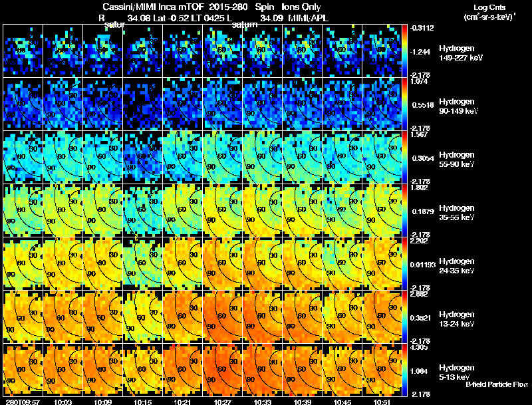Image resolution: width=532 pixels, height=405 pixels.
Task: Click the '10:03' time label
Action: tap(63, 402)
